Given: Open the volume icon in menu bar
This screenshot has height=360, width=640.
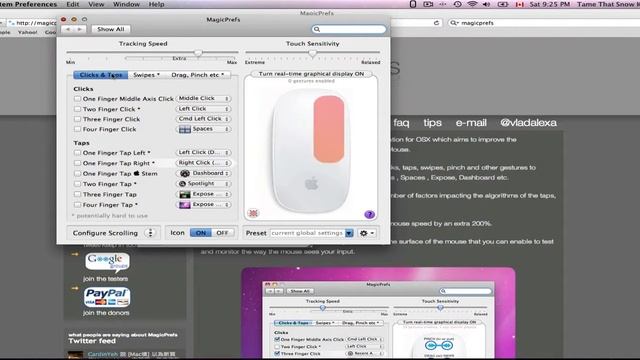Looking at the screenshot, I should (487, 4).
